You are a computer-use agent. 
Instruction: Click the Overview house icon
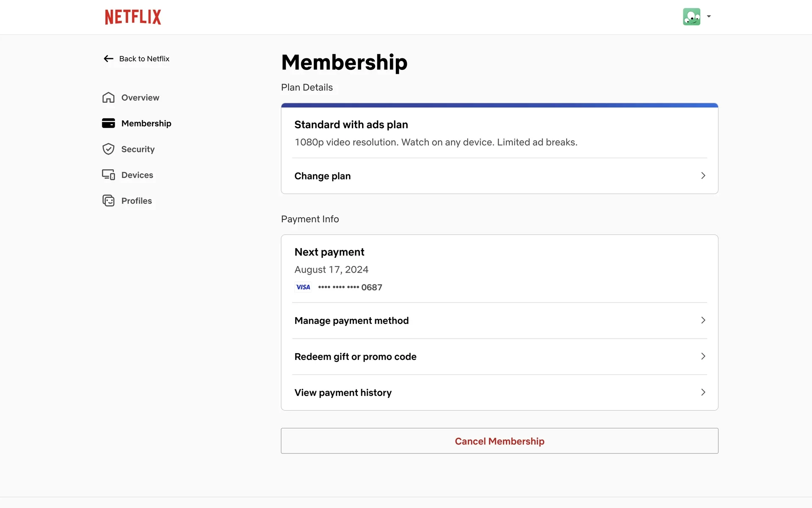[108, 97]
